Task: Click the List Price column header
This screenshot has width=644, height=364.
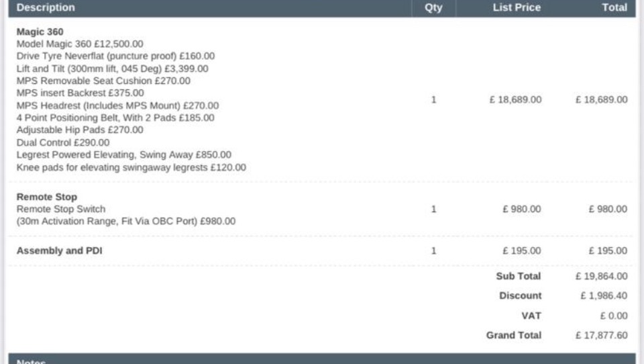Action: 516,8
